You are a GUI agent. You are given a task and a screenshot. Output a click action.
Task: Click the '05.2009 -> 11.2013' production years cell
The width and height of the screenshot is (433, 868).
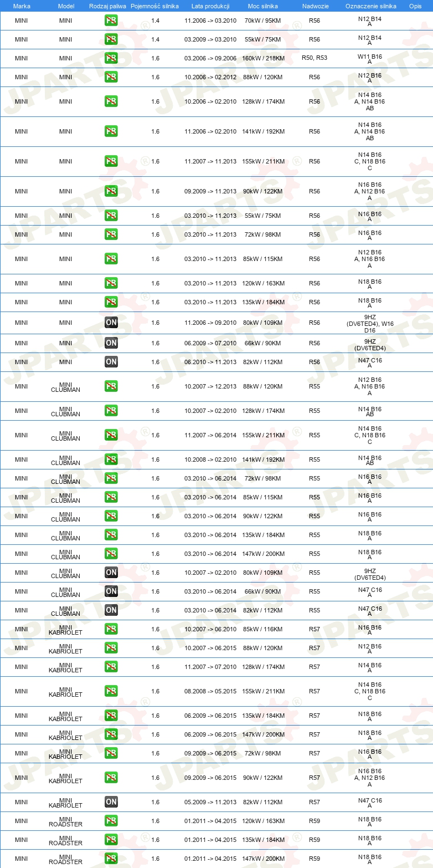(210, 802)
